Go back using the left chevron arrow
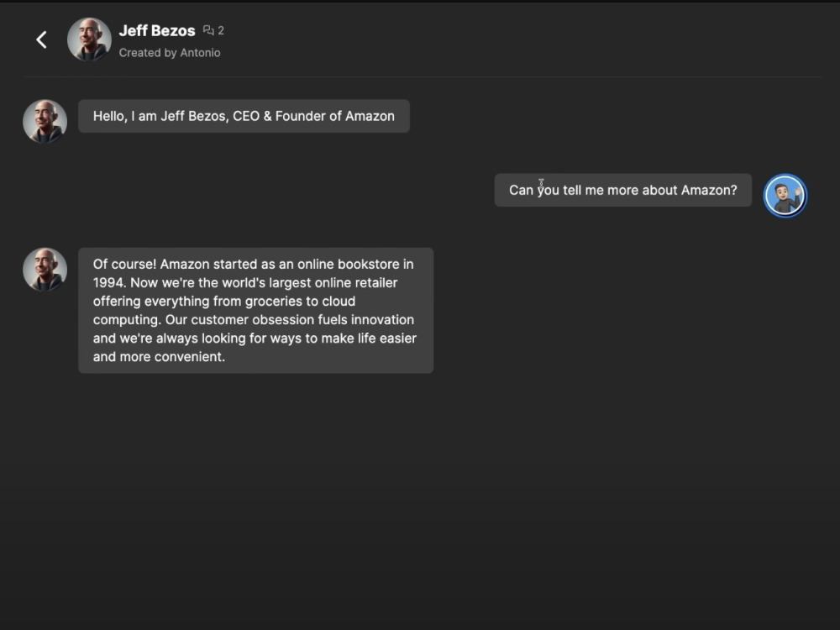840x630 pixels. [x=41, y=39]
